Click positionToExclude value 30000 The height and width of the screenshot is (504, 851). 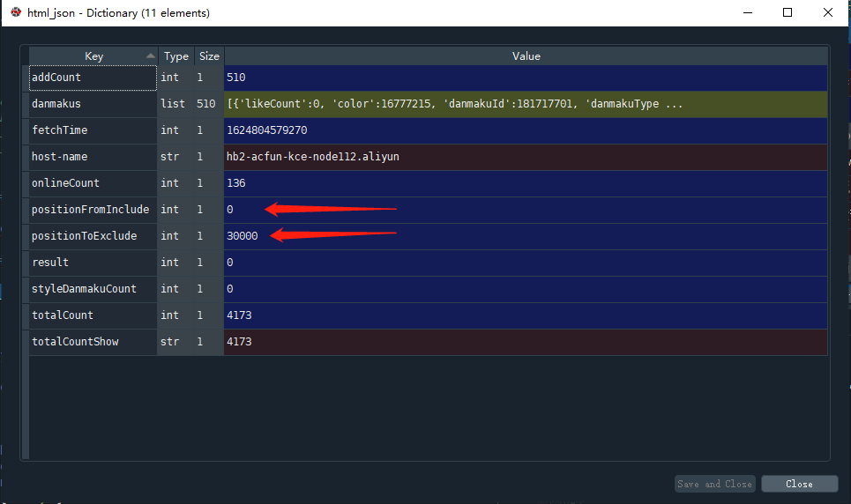(526, 236)
